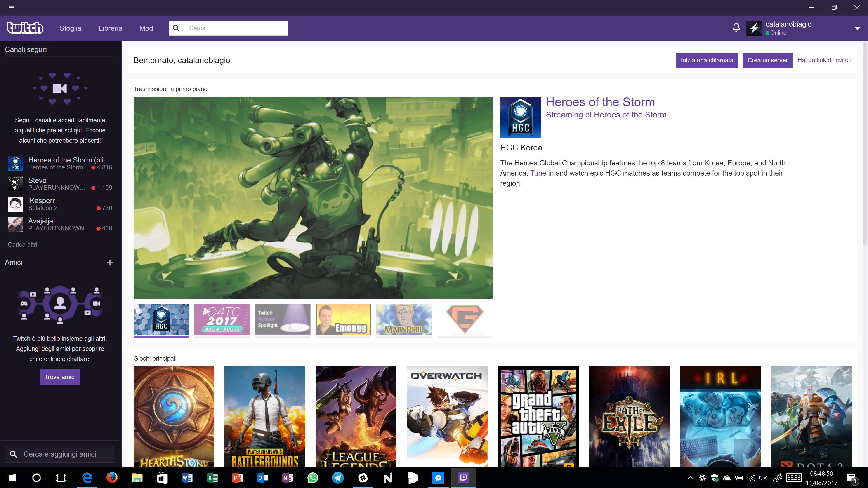
Task: Click the Canali seguiti heading
Action: point(26,49)
